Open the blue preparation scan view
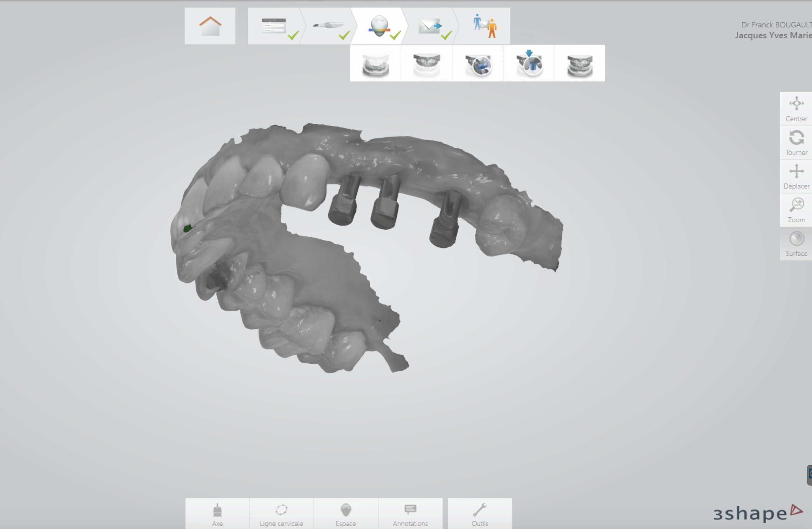812x529 pixels. 478,64
